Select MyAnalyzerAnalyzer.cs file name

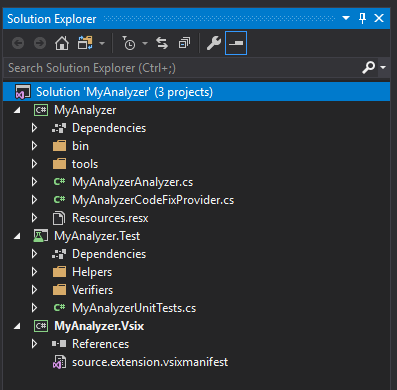(132, 182)
